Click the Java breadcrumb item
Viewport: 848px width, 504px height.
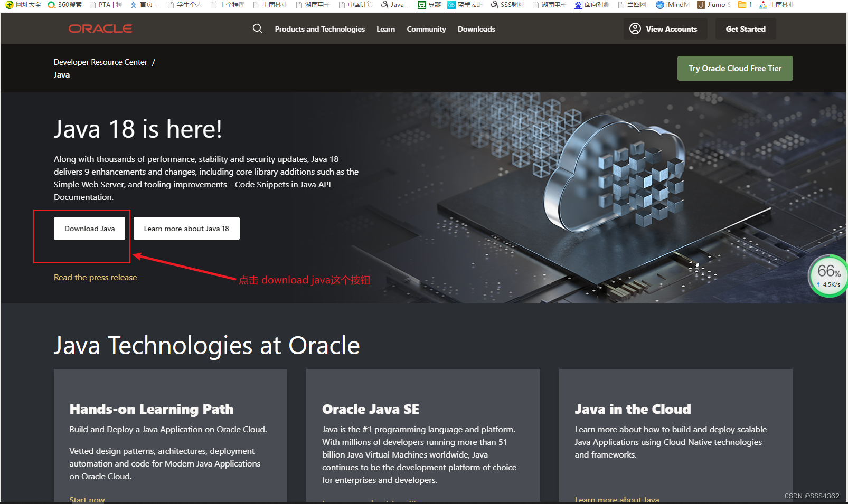click(x=61, y=74)
